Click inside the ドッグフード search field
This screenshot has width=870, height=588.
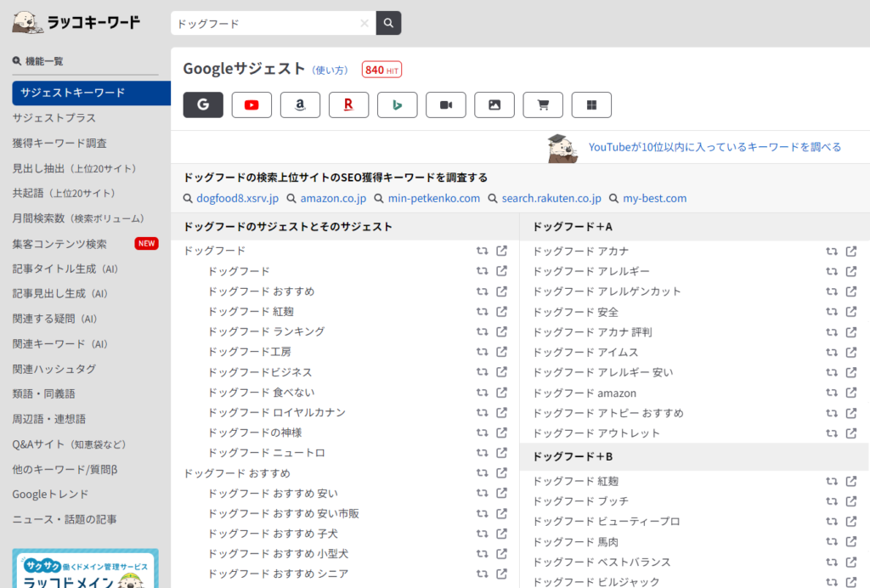pos(263,23)
